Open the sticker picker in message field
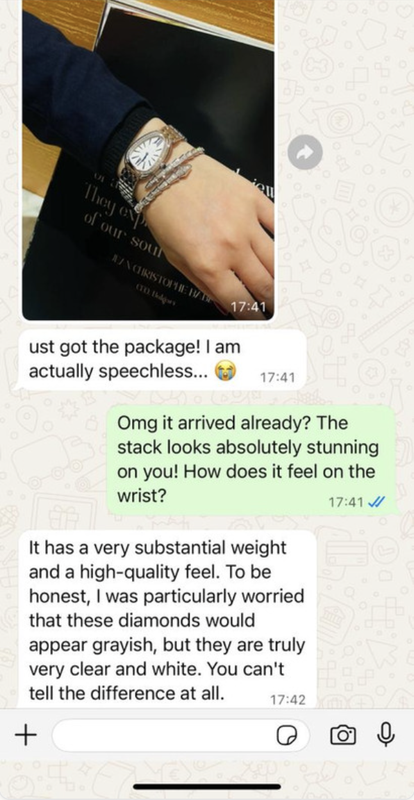 [x=286, y=735]
